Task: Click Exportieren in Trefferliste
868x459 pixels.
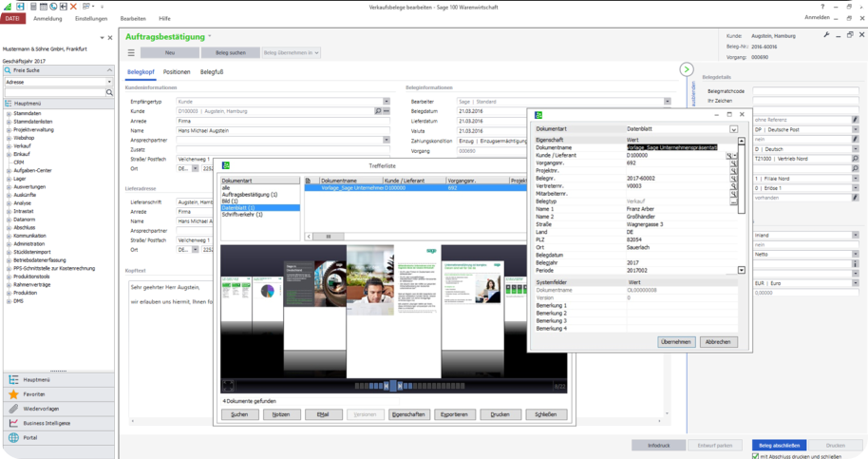Action: point(455,414)
